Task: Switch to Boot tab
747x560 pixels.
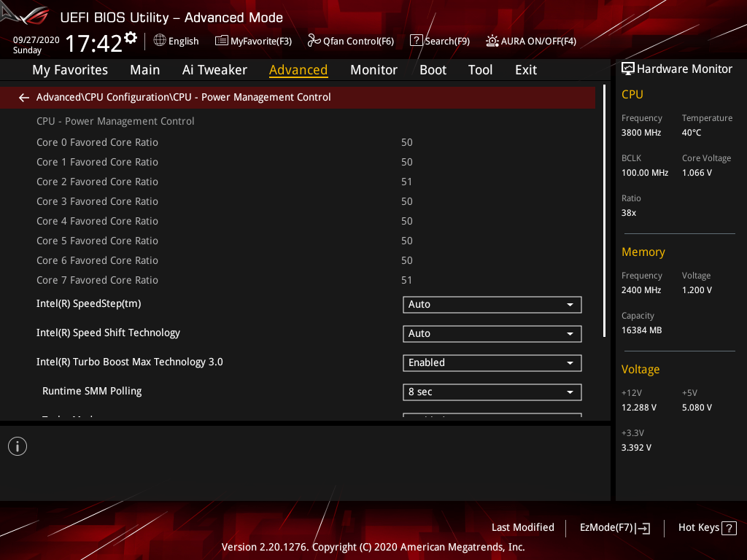Action: point(433,70)
